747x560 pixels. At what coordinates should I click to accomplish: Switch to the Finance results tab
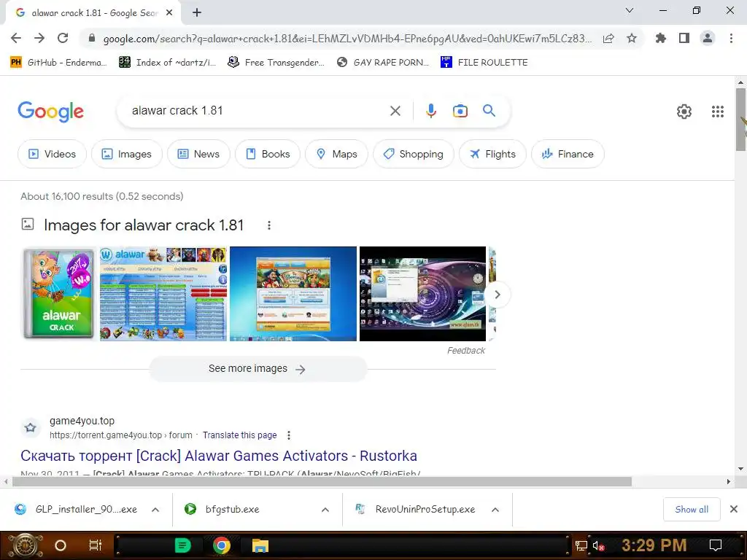coord(568,154)
